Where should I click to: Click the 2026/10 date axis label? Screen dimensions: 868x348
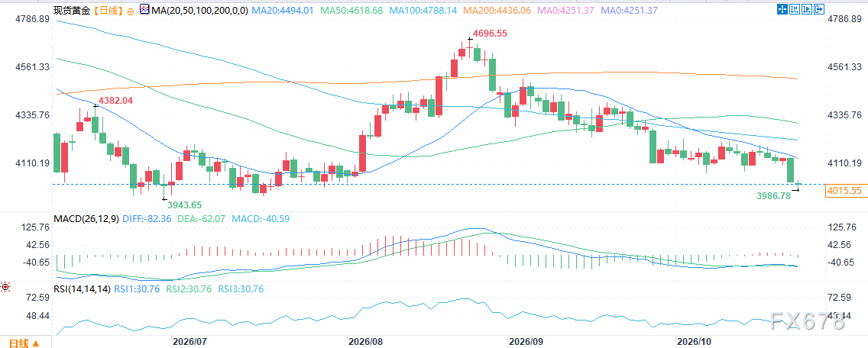pyautogui.click(x=693, y=341)
